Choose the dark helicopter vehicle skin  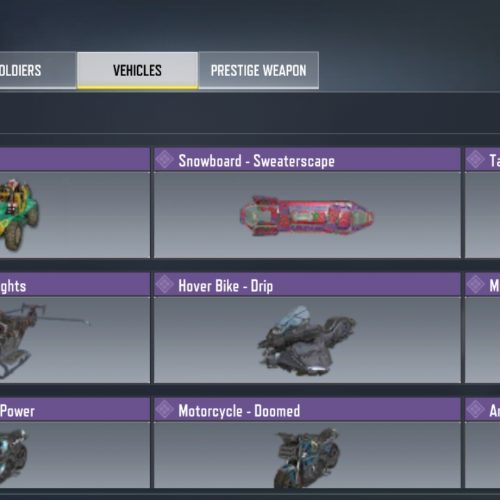click(x=43, y=340)
